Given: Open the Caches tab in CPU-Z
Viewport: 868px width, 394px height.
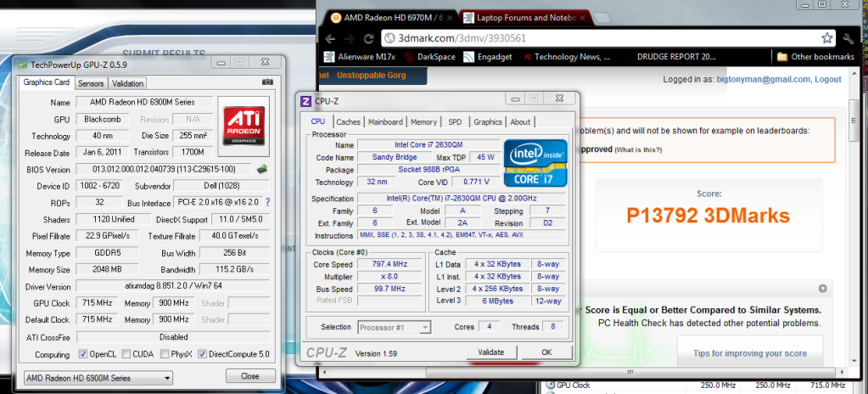Looking at the screenshot, I should click(348, 122).
